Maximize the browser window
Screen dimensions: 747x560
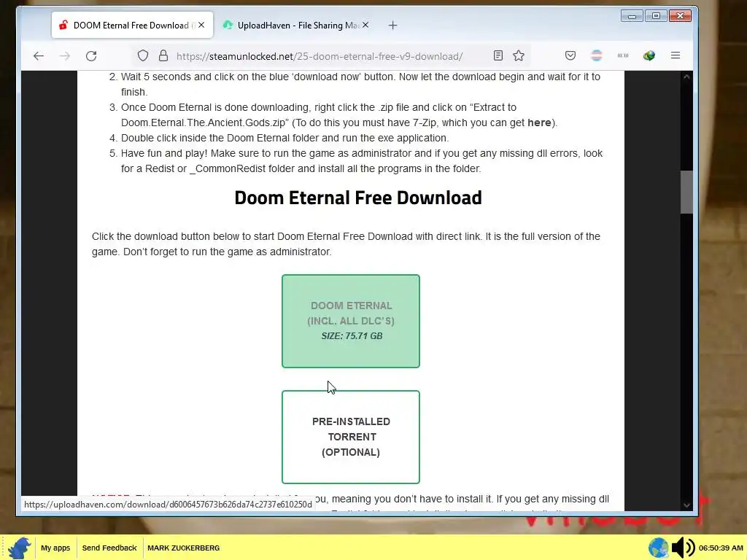click(x=656, y=16)
